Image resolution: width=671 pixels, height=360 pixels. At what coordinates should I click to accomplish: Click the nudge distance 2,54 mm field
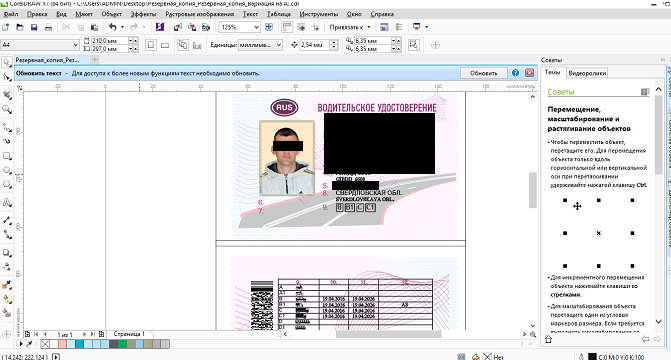tap(315, 45)
